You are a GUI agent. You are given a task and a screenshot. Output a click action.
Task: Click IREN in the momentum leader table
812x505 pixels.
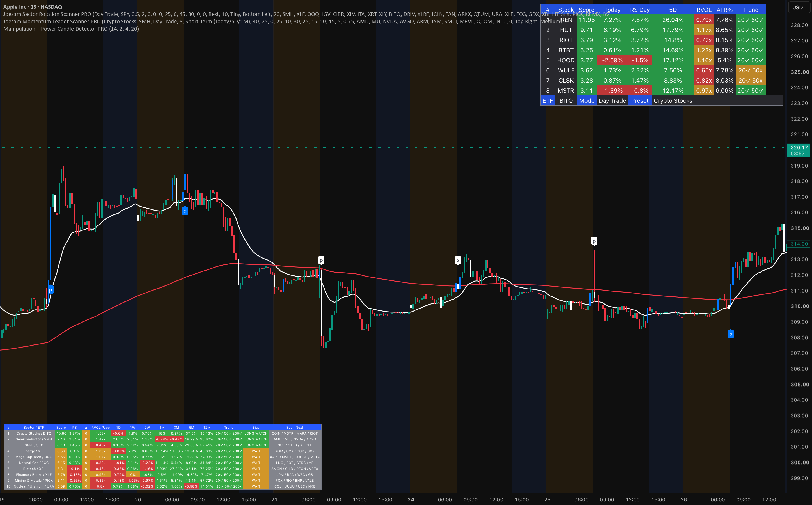click(566, 20)
